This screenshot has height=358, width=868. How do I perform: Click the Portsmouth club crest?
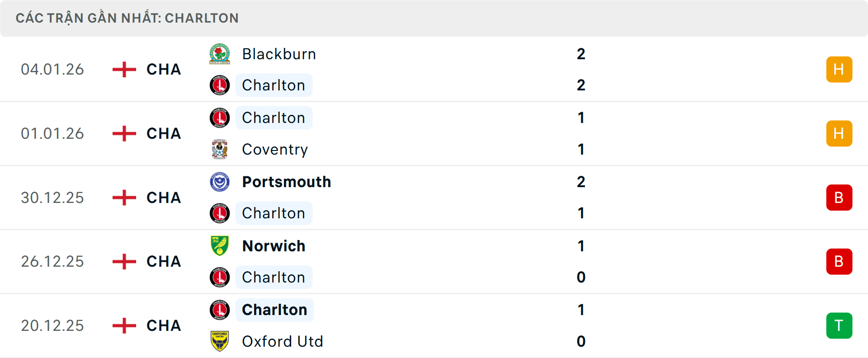coord(220,182)
